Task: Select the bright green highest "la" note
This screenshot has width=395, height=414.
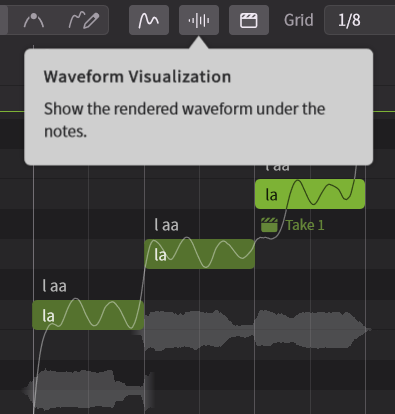Action: click(x=310, y=194)
